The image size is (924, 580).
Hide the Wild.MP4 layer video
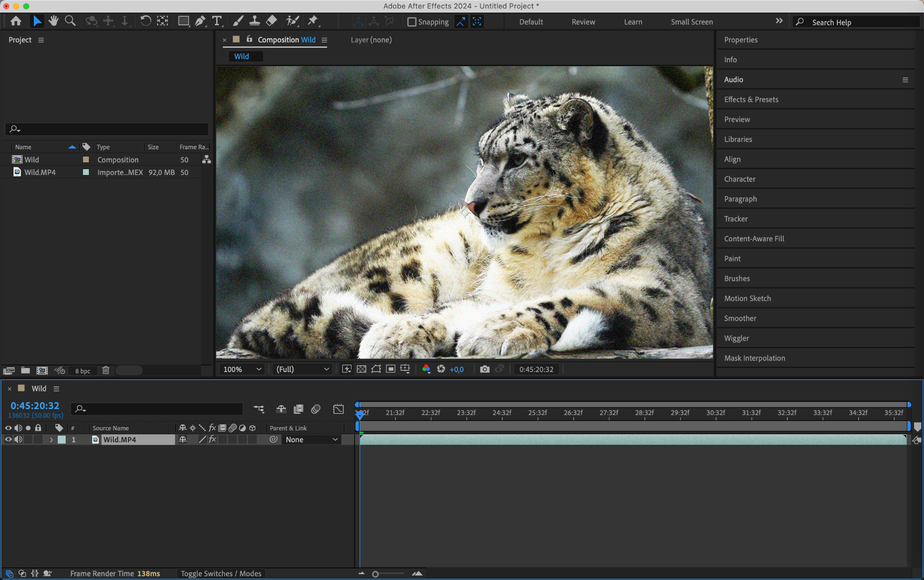point(8,439)
